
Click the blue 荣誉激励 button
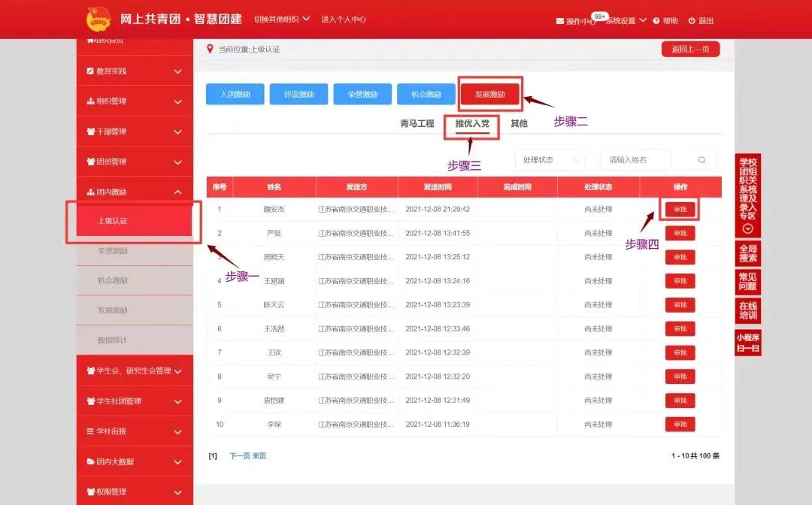(362, 94)
